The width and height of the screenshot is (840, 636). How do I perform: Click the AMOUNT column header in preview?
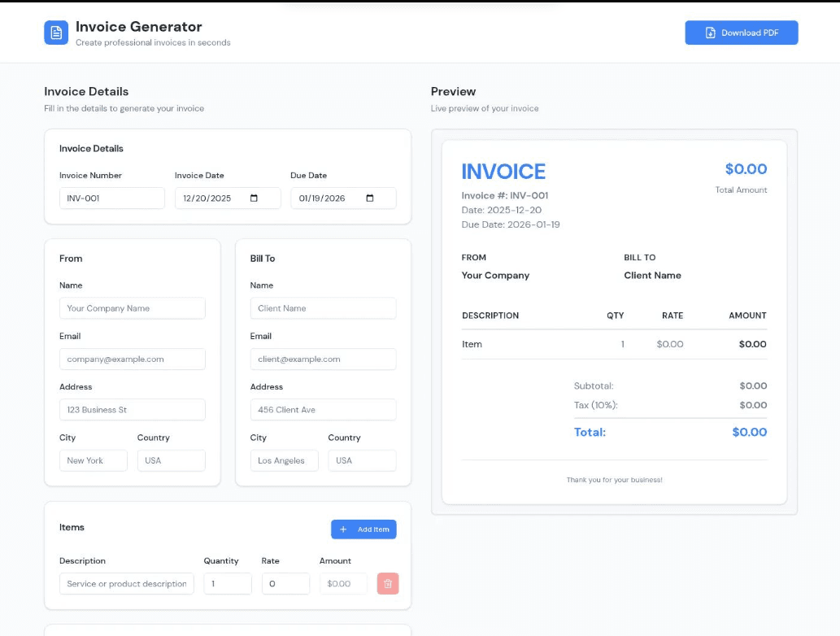coord(747,316)
